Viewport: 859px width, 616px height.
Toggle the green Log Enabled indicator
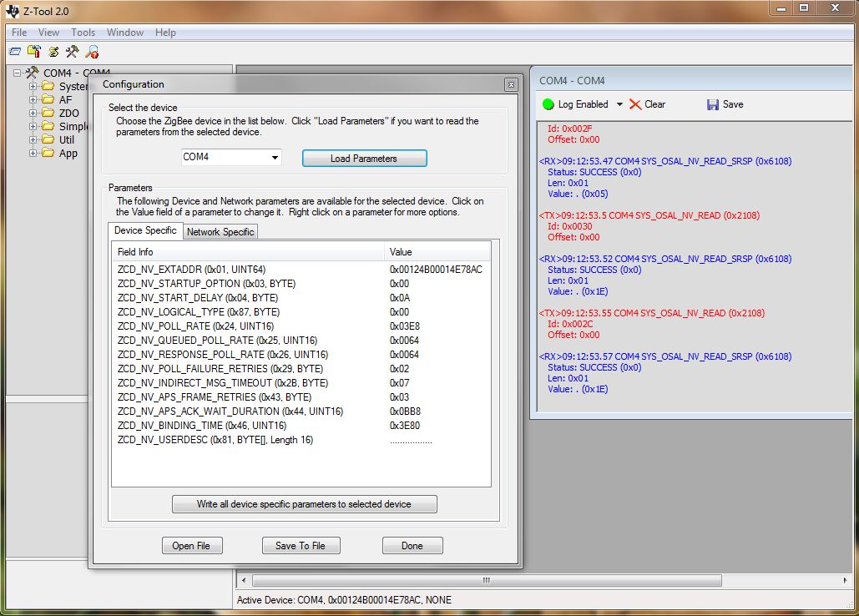pyautogui.click(x=548, y=104)
